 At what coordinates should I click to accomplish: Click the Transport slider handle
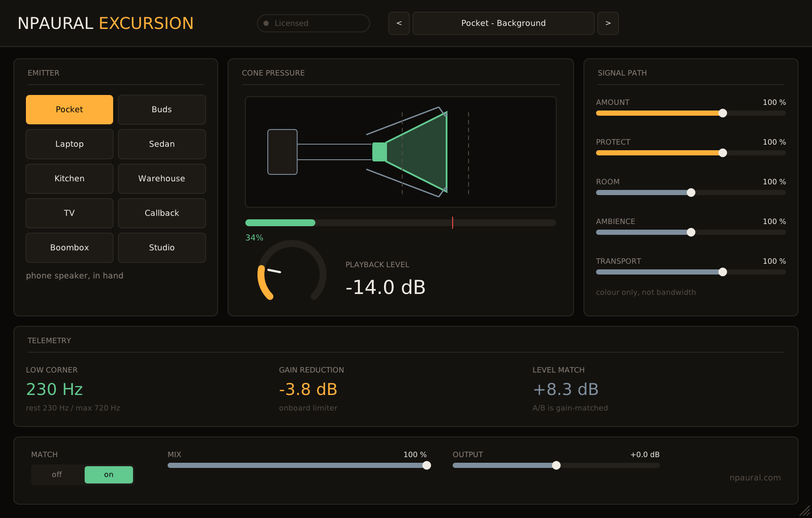723,272
